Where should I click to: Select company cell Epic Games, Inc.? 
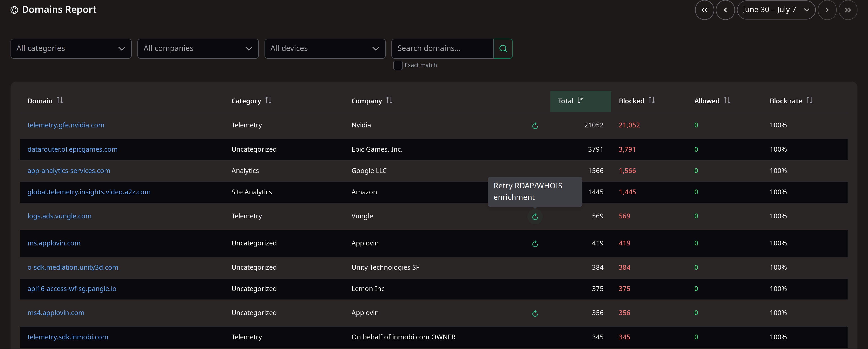(377, 149)
